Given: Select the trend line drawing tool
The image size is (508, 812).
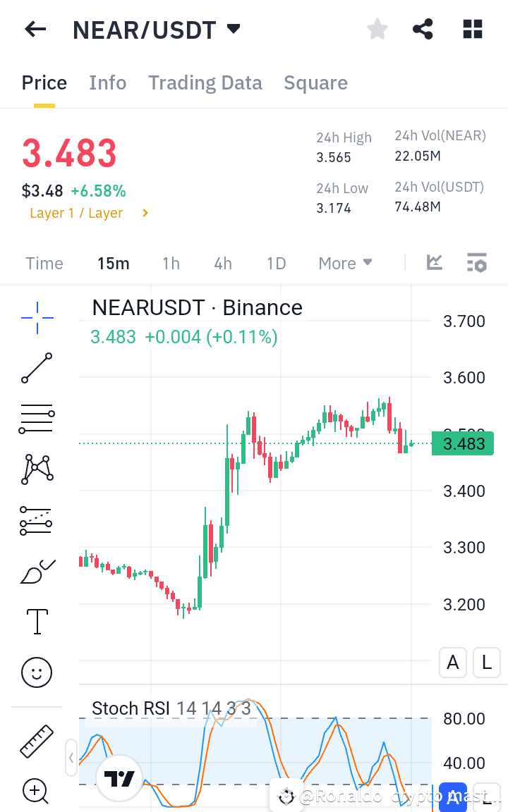Looking at the screenshot, I should pos(37,368).
